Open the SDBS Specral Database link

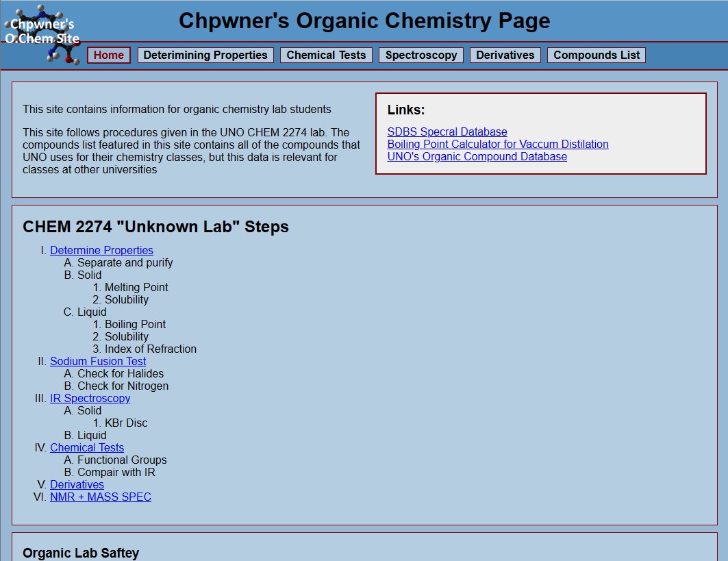pos(447,132)
